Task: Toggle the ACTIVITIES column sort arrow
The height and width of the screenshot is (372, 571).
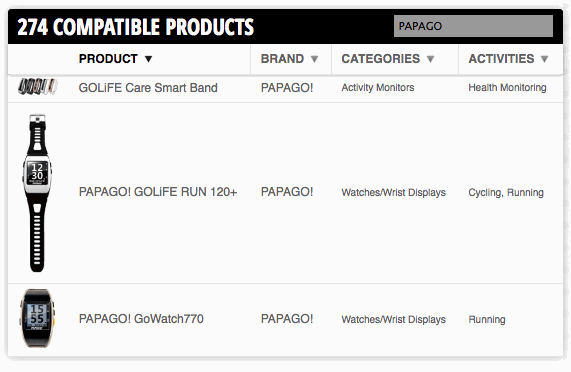Action: (x=544, y=59)
